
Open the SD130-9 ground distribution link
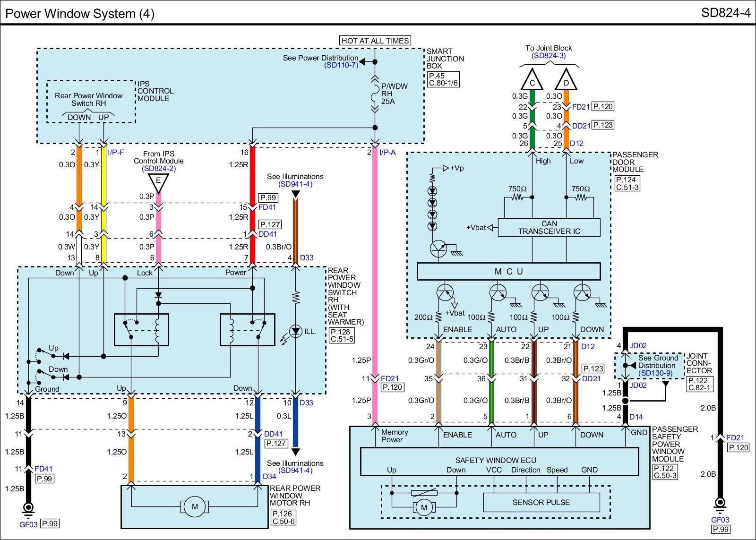[x=657, y=373]
